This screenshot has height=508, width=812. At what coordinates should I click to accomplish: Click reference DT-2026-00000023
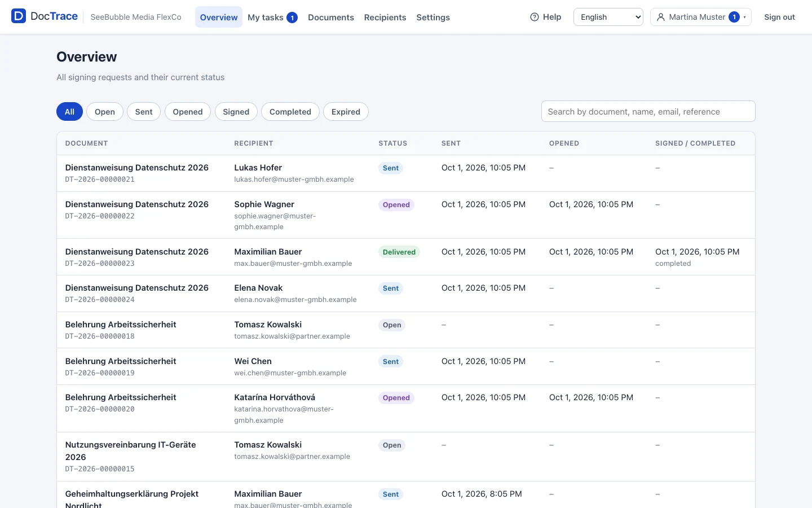point(100,264)
